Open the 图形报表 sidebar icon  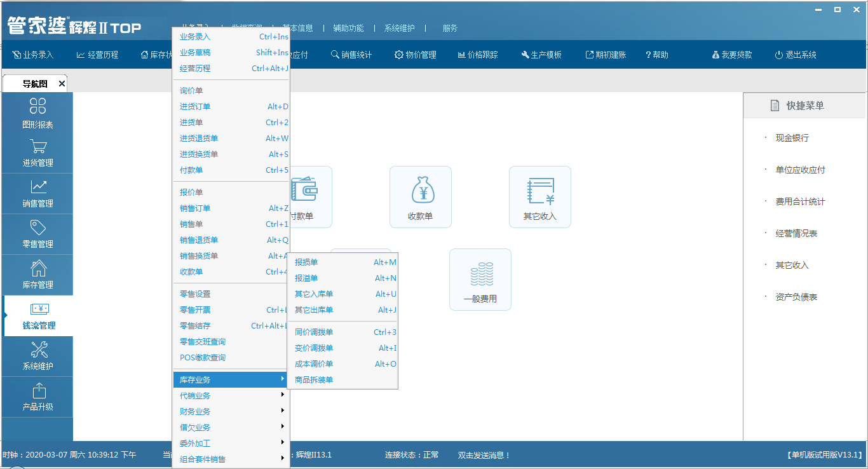(x=37, y=106)
